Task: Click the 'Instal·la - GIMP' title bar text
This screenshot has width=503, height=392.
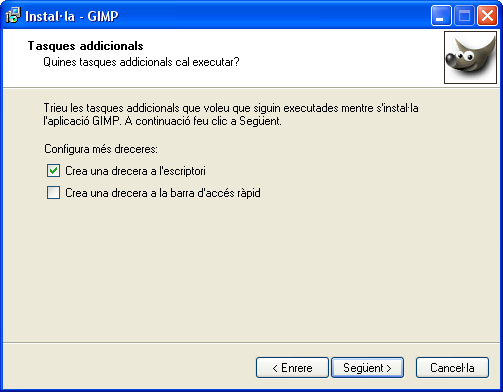Action: pyautogui.click(x=72, y=16)
